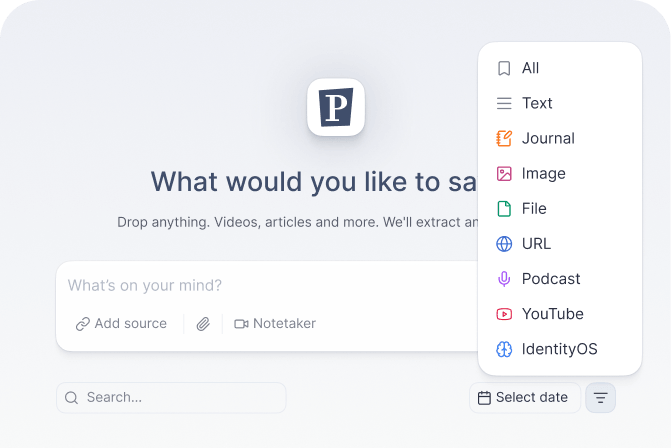This screenshot has width=671, height=448.
Task: Open the Select date picker
Action: 525,398
